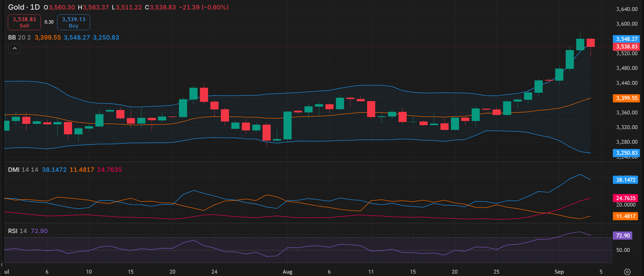Screen dimensions: 644x276
Task: Click the 10 date on time axis
Action: [89, 272]
